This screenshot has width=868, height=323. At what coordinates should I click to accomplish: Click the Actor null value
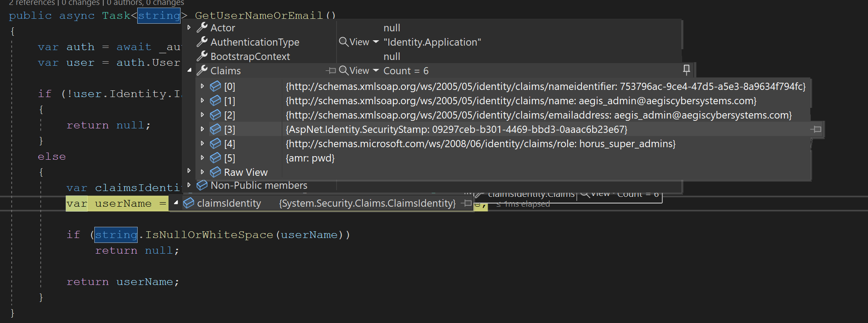[x=392, y=28]
